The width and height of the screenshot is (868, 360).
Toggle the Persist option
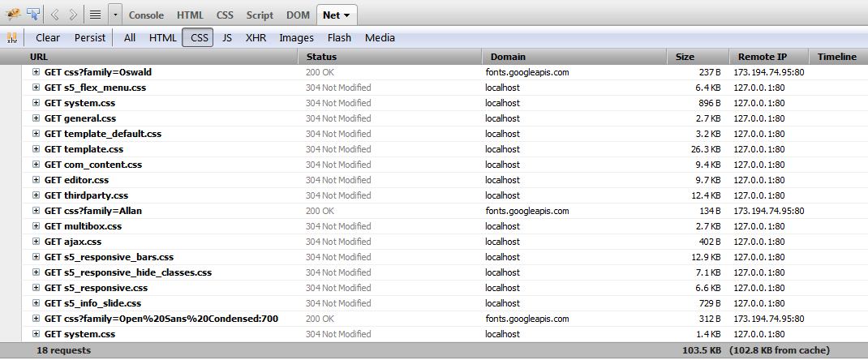[90, 37]
